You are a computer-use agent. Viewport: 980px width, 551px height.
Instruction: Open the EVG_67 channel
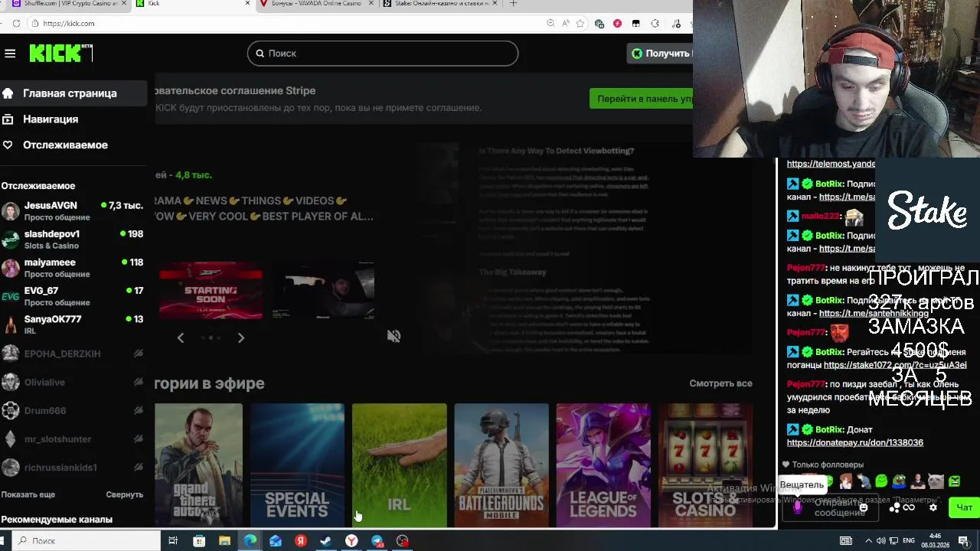[x=73, y=296]
